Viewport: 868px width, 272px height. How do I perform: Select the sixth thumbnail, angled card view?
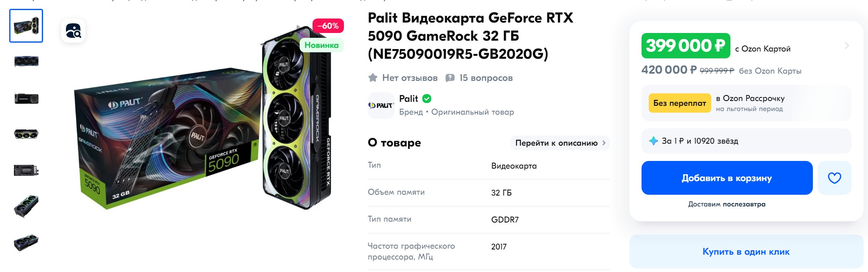pos(26,206)
